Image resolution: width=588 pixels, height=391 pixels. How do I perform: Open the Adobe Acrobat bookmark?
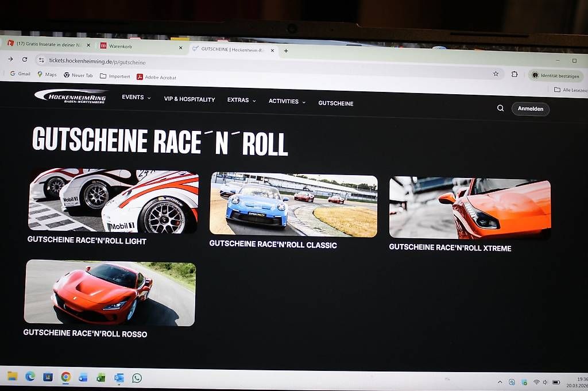[156, 78]
